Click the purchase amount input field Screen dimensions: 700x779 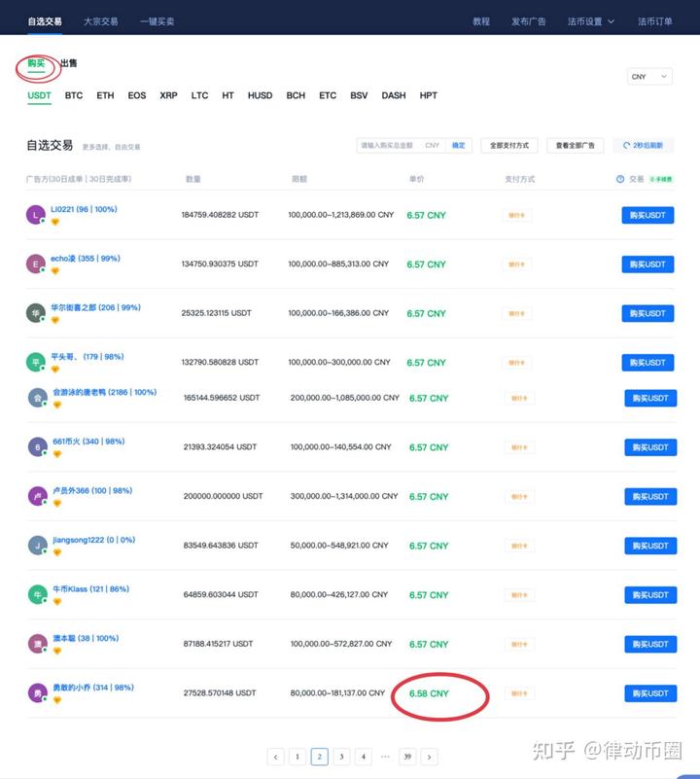click(x=390, y=146)
